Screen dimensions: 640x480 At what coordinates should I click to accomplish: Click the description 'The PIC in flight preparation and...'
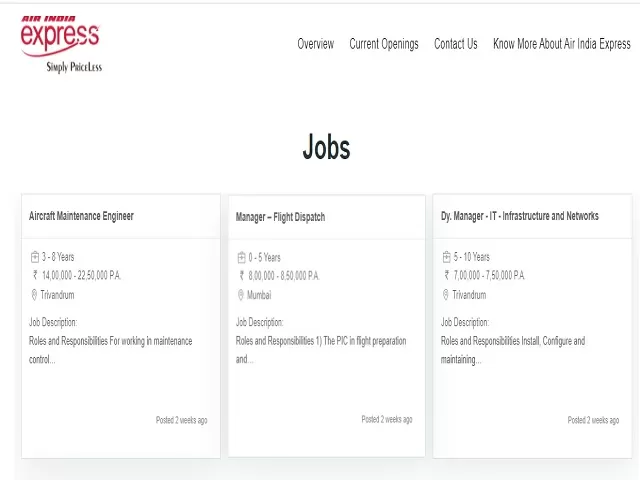[321, 350]
